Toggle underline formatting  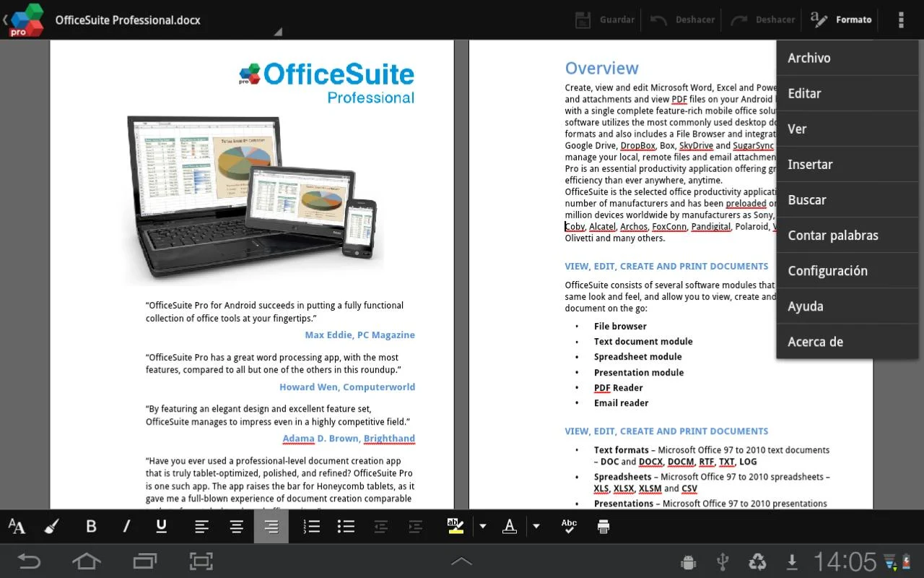(162, 527)
